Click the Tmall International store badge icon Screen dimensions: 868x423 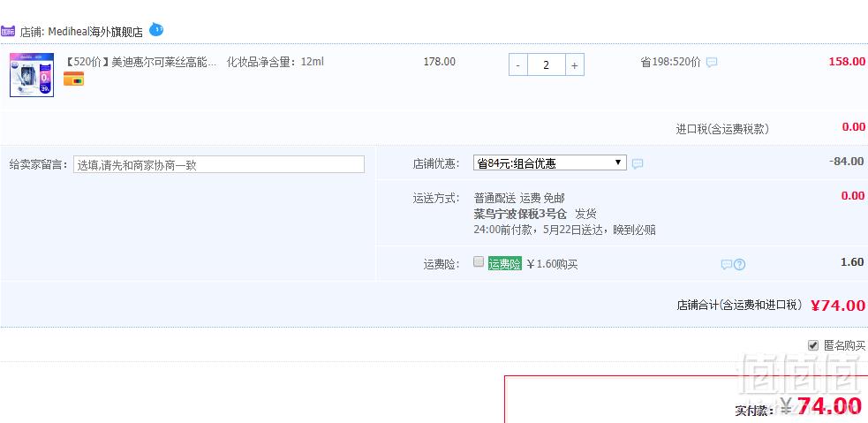(8, 31)
